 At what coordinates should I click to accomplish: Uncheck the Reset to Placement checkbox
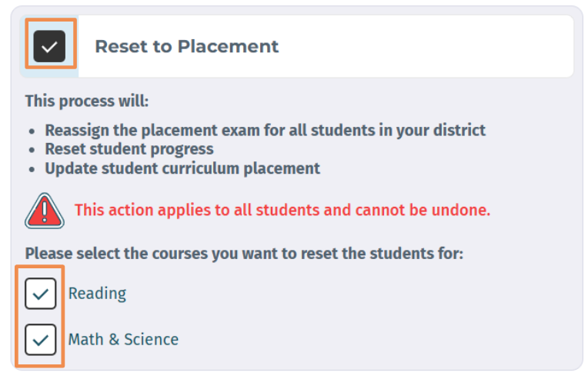pos(49,46)
